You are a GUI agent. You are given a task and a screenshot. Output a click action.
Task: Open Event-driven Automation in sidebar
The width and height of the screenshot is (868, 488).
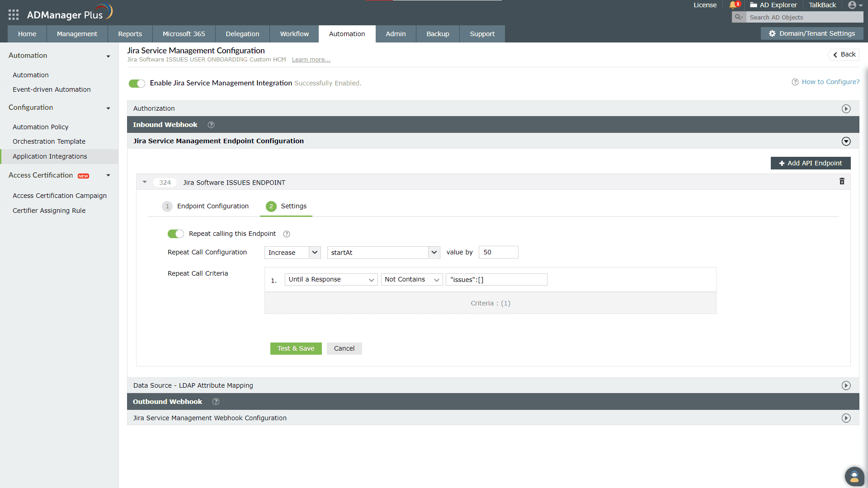(52, 89)
